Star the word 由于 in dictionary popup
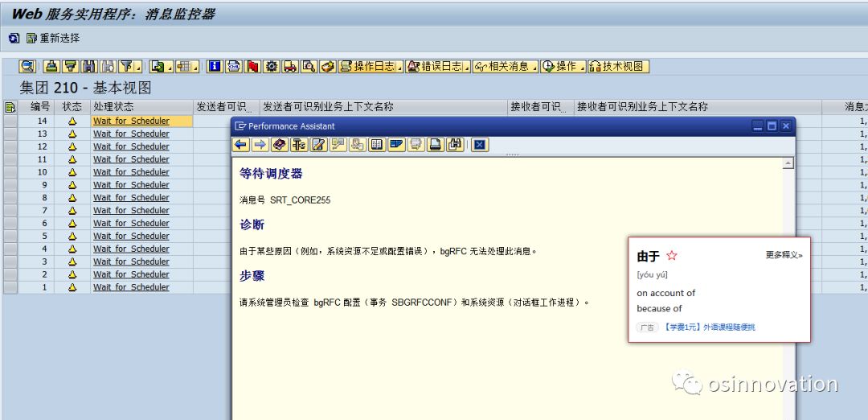The height and width of the screenshot is (420, 868). point(671,255)
